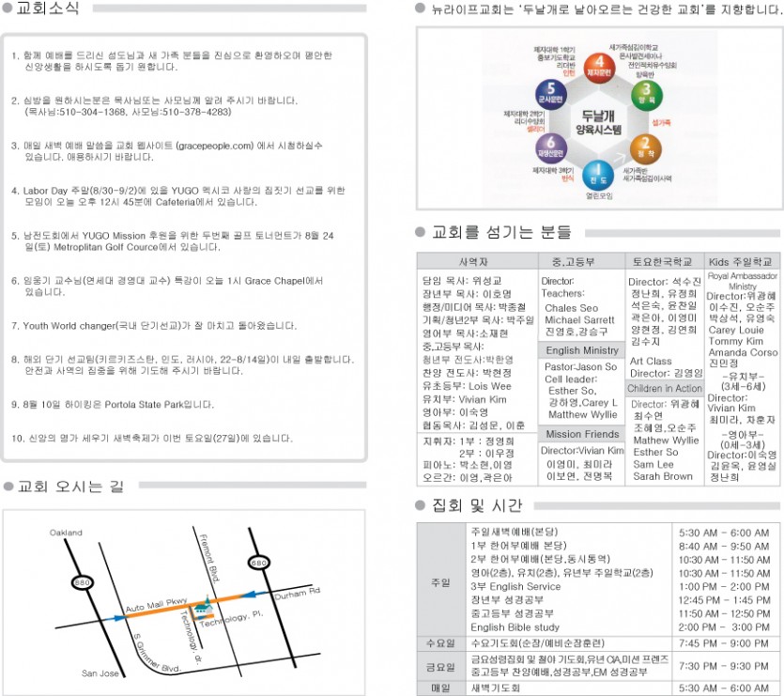Viewport: 784px width, 696px height.
Task: Select the 880 highway shield on the map
Action: pos(82,582)
